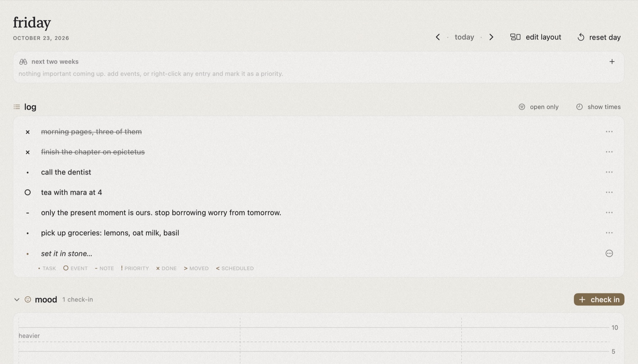The width and height of the screenshot is (638, 364).
Task: Go to the previous day arrow
Action: pyautogui.click(x=438, y=37)
